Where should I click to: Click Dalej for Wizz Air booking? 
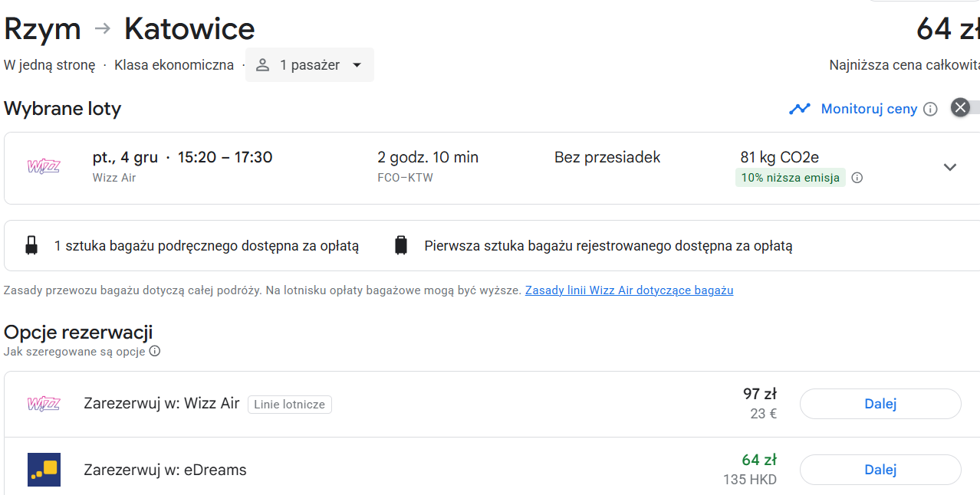pos(880,404)
